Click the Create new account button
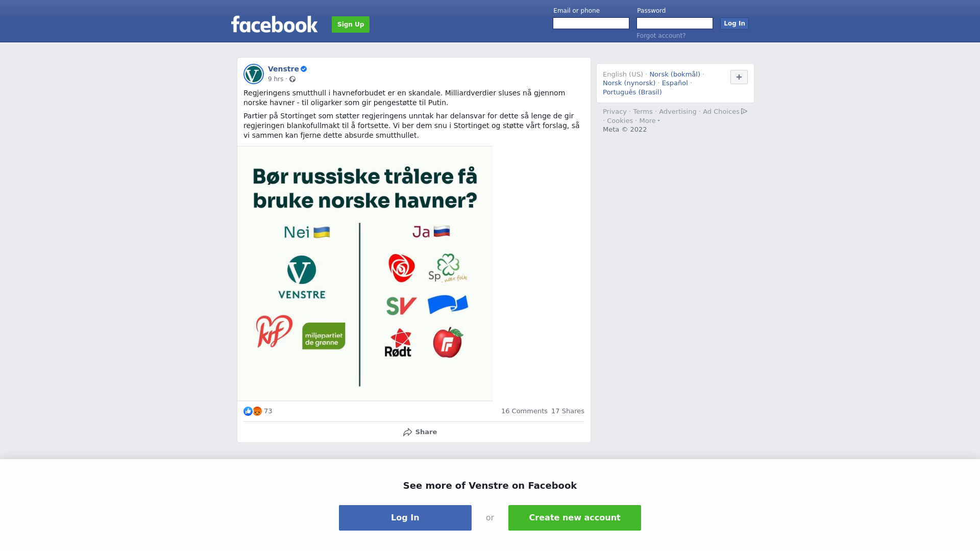This screenshot has height=551, width=980. point(575,518)
